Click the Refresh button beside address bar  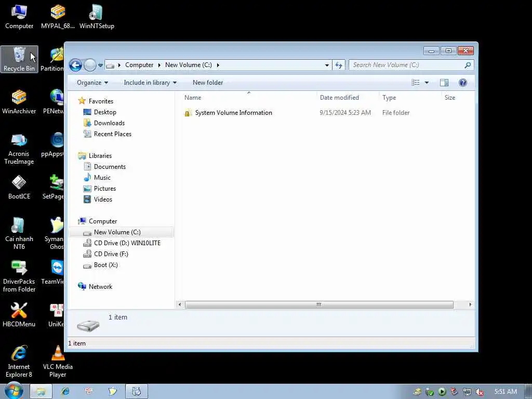click(339, 65)
